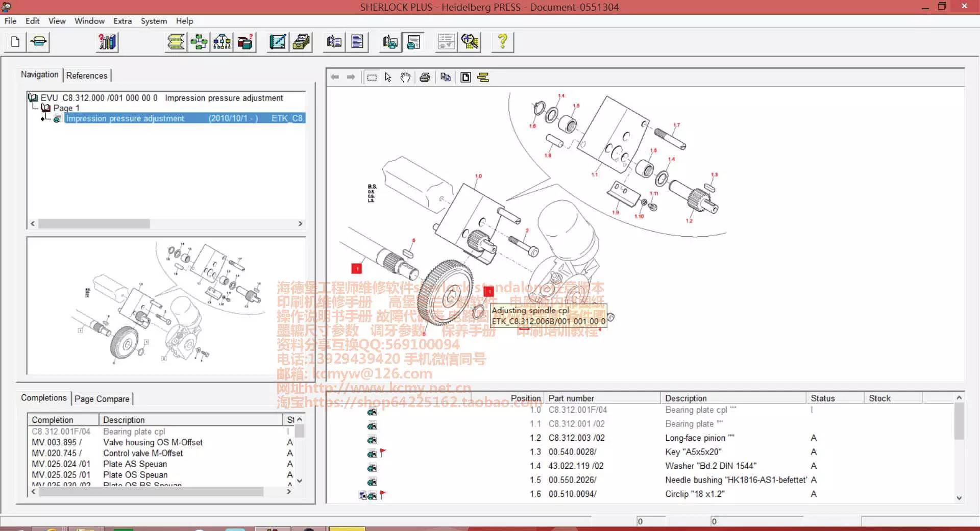Select the arrow pointer tool
980x531 pixels.
click(388, 78)
